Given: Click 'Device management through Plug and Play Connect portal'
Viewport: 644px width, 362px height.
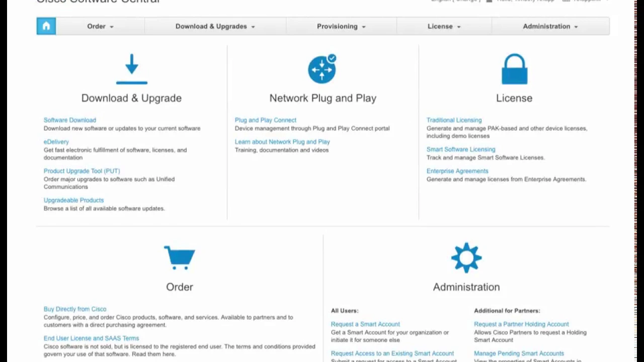Looking at the screenshot, I should [312, 128].
